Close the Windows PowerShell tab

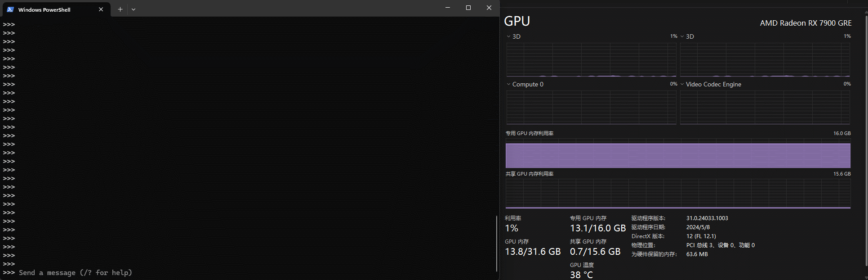tap(101, 9)
